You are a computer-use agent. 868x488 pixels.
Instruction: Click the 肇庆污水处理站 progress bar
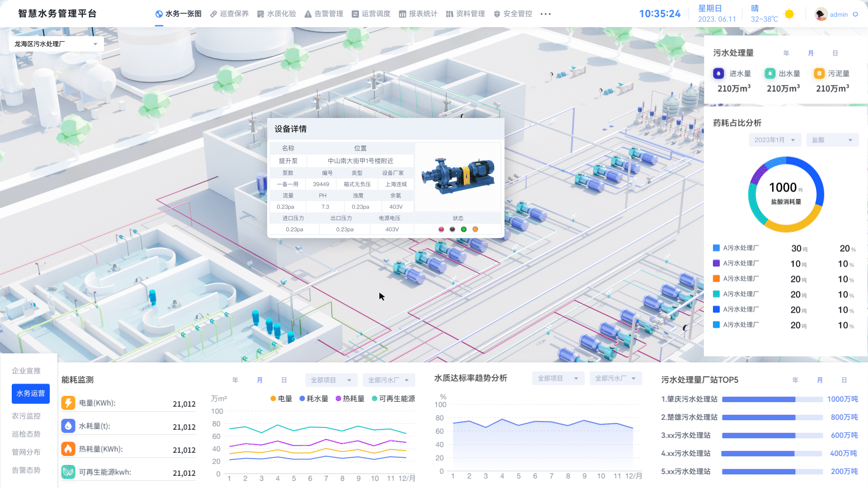[772, 399]
